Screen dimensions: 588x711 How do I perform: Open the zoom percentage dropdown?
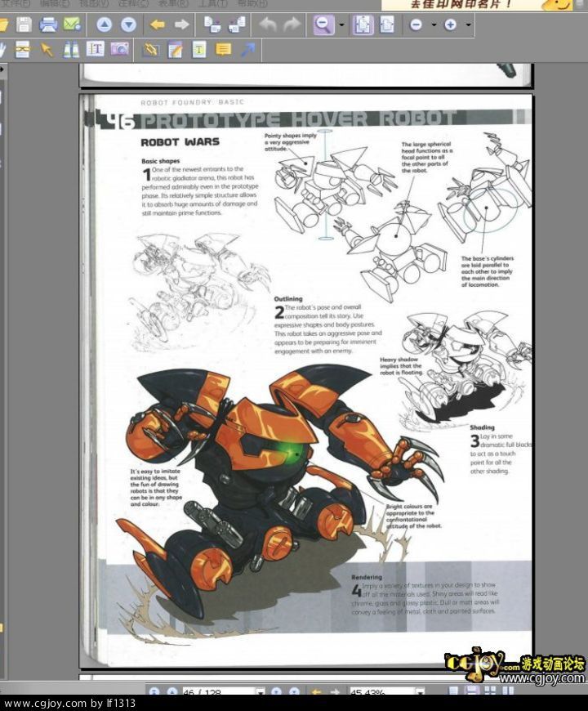tap(421, 691)
